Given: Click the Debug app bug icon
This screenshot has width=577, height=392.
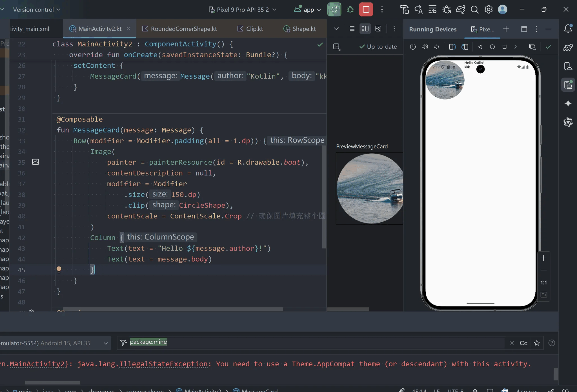Looking at the screenshot, I should click(x=350, y=10).
